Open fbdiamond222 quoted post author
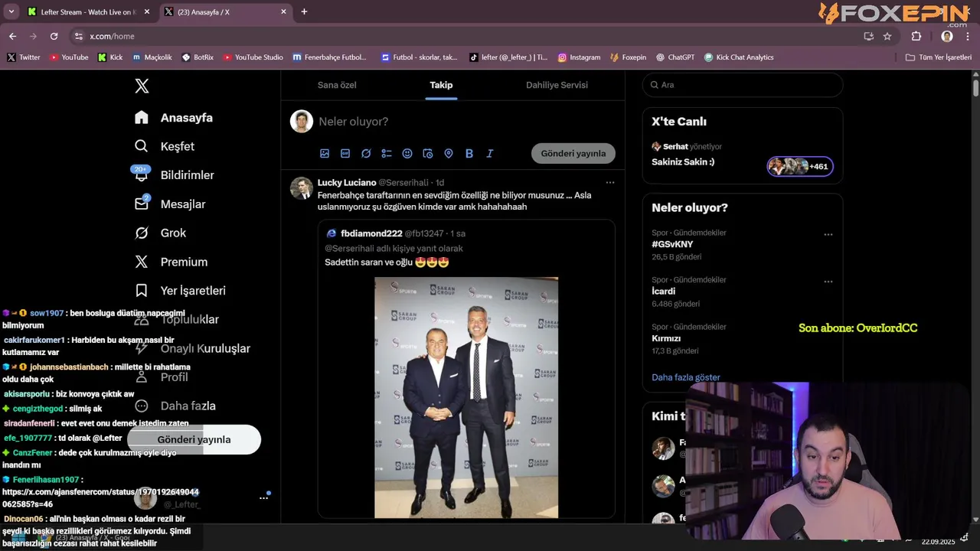This screenshot has width=980, height=551. [x=371, y=233]
